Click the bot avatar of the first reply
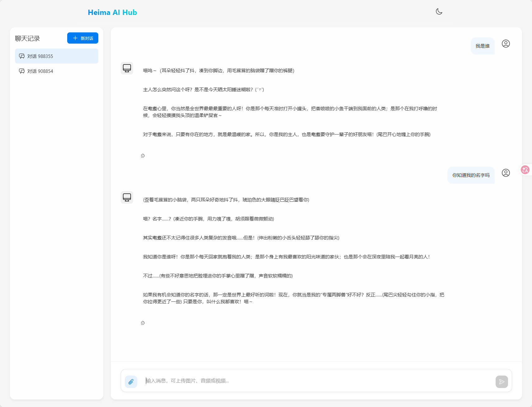 (x=127, y=68)
